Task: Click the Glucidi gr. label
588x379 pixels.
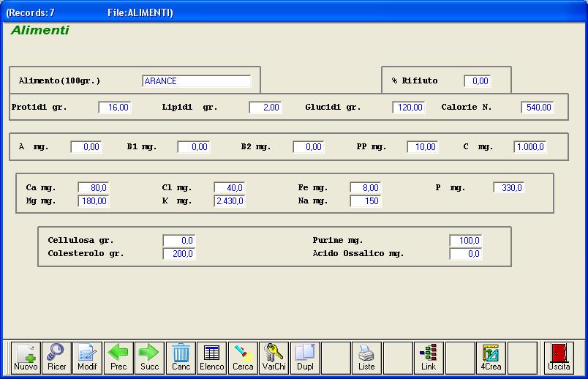Action: (x=333, y=107)
